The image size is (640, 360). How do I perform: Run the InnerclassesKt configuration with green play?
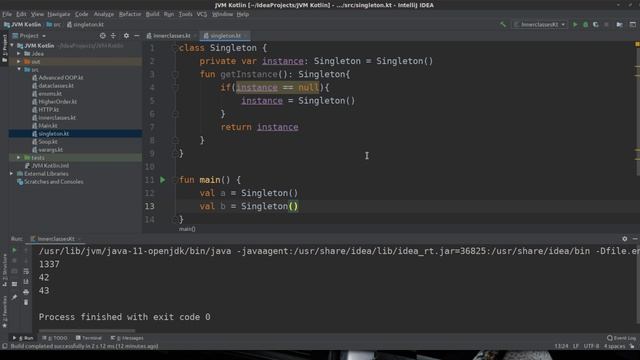[575, 24]
